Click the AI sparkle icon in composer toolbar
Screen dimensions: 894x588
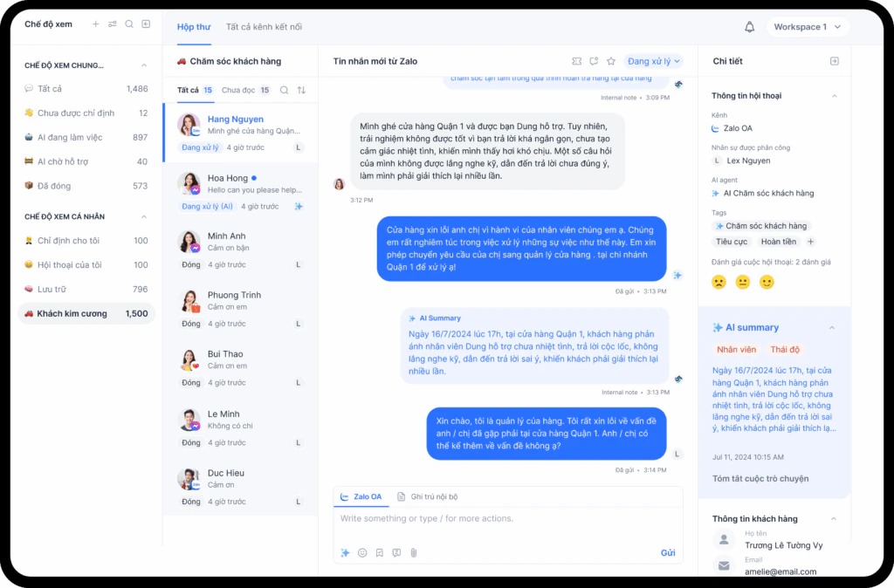pyautogui.click(x=345, y=553)
